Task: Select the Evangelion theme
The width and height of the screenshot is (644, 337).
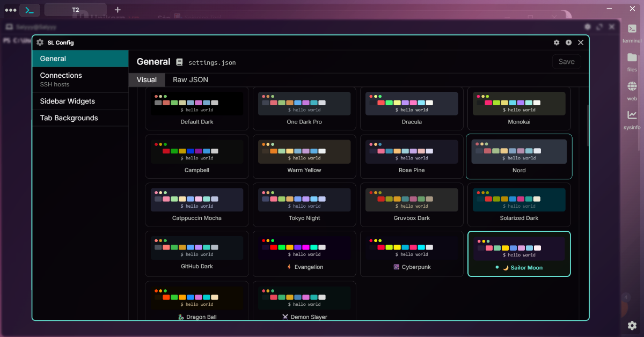Action: (304, 253)
